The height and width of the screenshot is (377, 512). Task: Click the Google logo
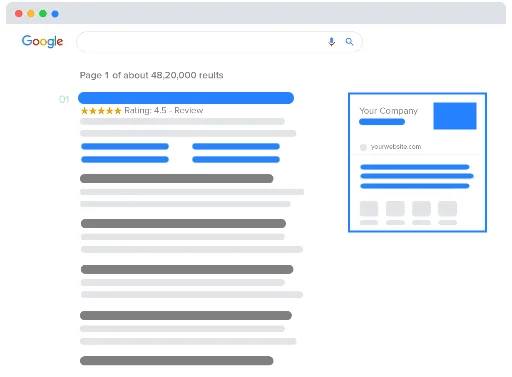42,41
